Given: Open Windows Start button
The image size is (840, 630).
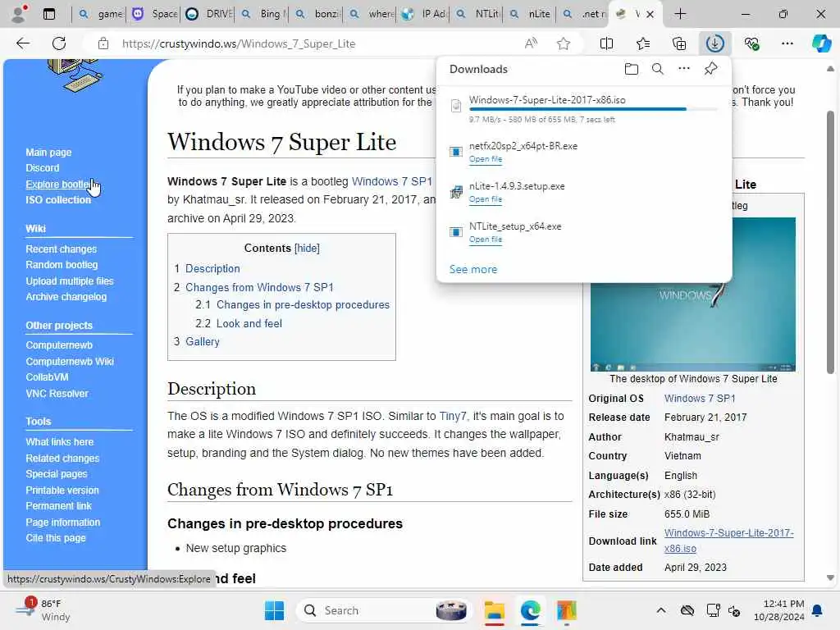Looking at the screenshot, I should coord(274,610).
